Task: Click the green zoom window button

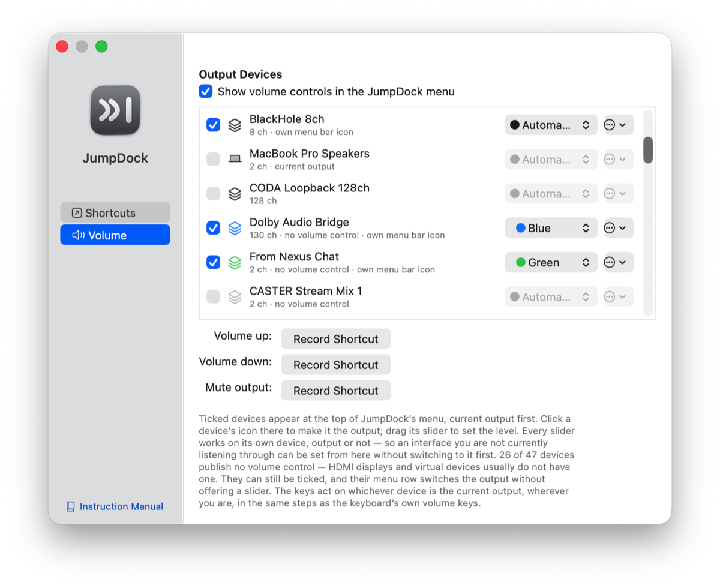Action: (101, 46)
